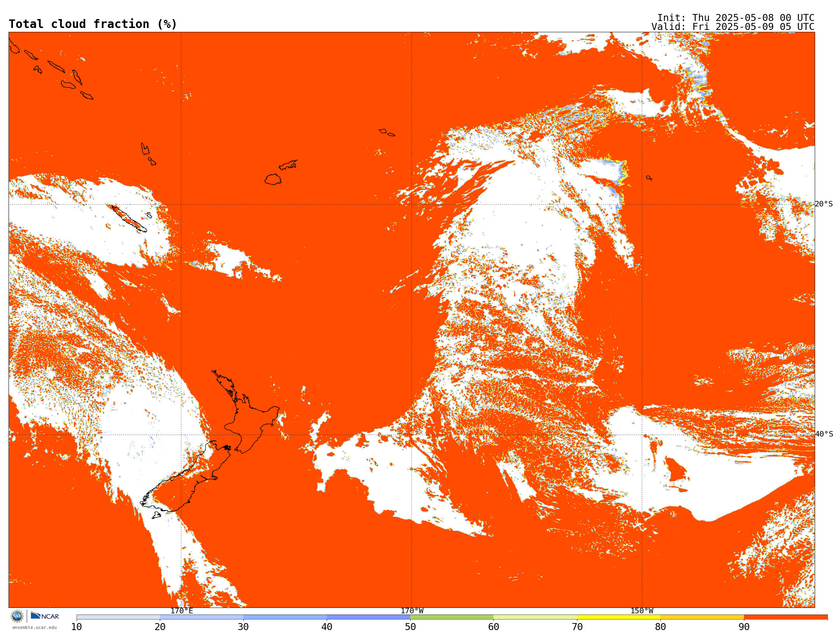Click colorbar tick label 20

(x=160, y=627)
